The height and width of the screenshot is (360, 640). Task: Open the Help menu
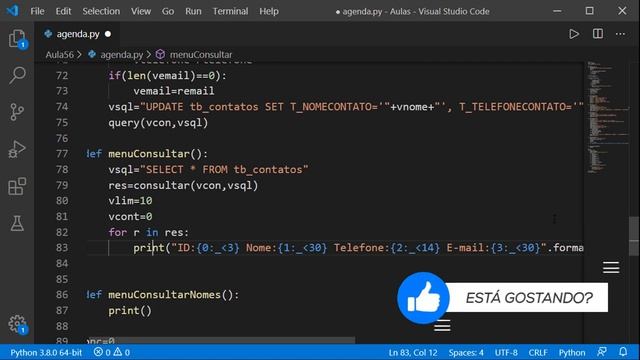pos(269,11)
